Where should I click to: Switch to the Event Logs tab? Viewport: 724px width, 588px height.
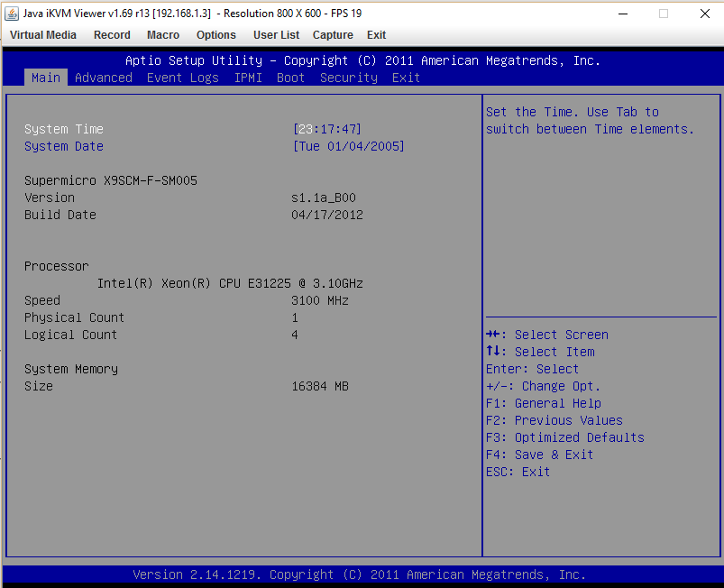pos(183,78)
